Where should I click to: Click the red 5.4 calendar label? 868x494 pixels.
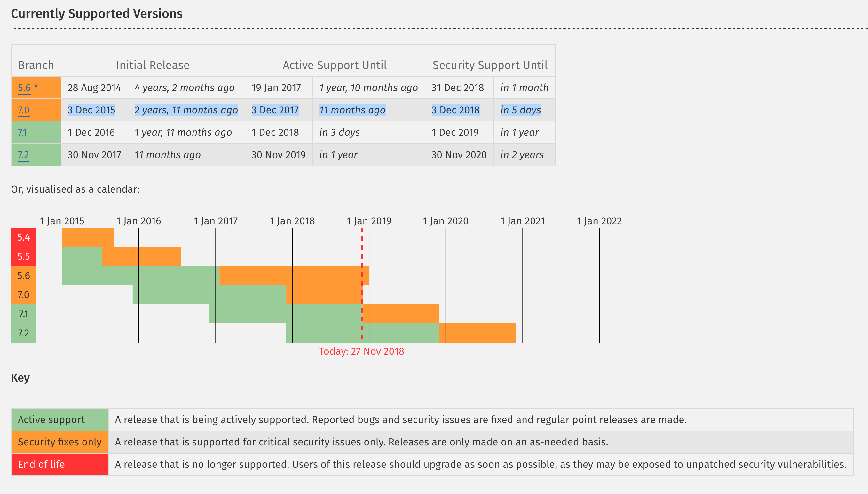(23, 237)
